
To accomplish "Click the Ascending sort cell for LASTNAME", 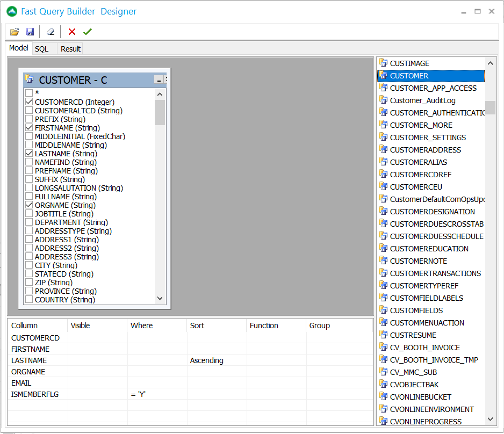I will click(x=217, y=360).
